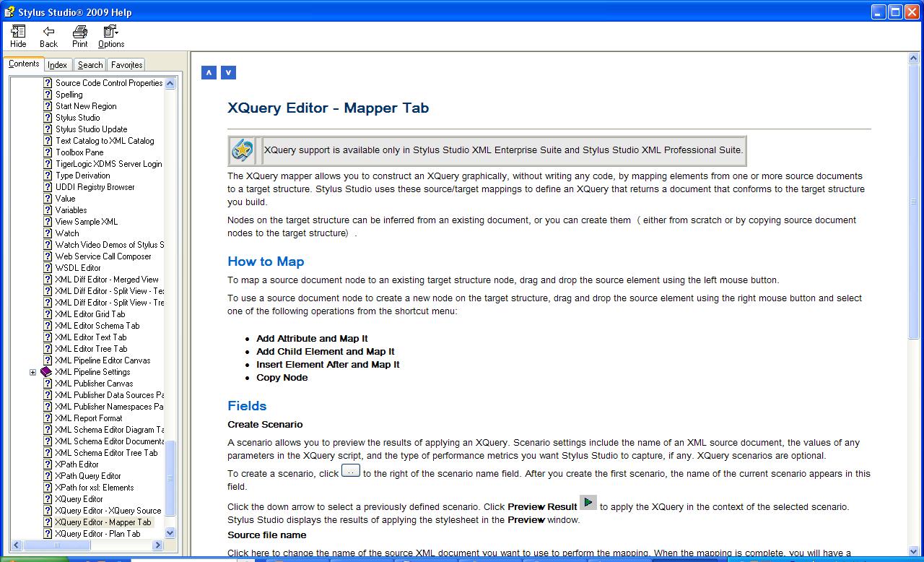924x562 pixels.
Task: Switch to the Index tab
Action: (57, 65)
